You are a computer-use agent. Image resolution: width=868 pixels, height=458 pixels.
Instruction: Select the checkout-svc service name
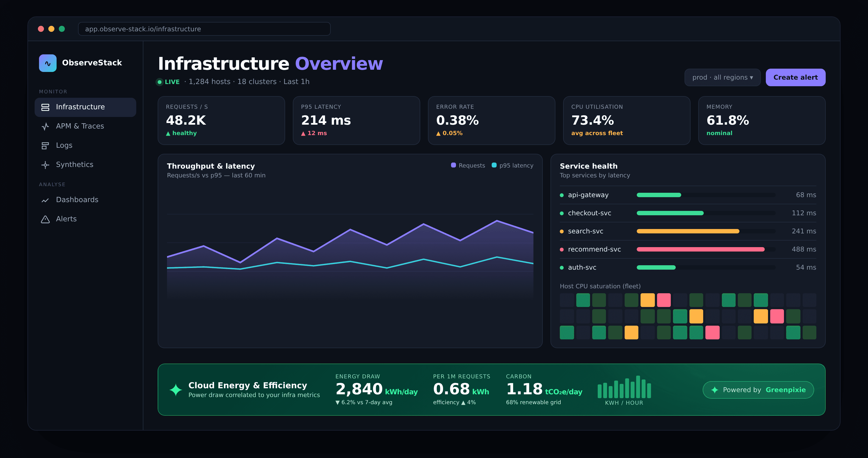coord(589,213)
